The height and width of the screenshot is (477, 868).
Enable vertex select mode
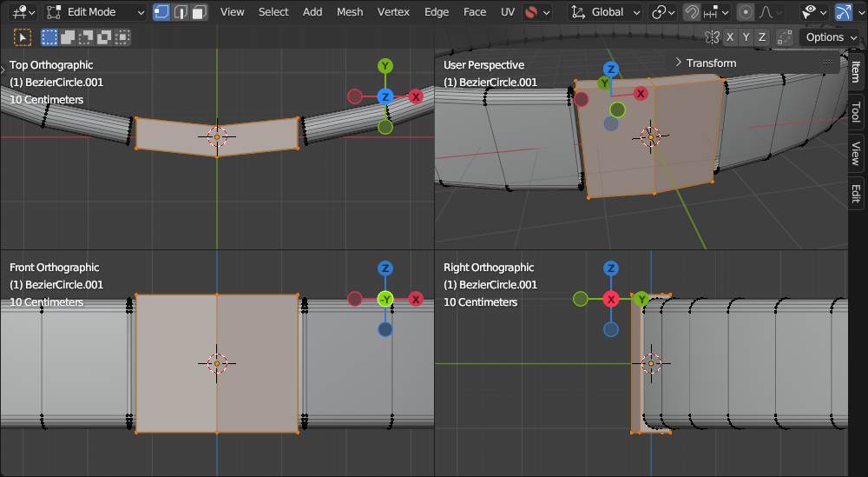click(161, 11)
